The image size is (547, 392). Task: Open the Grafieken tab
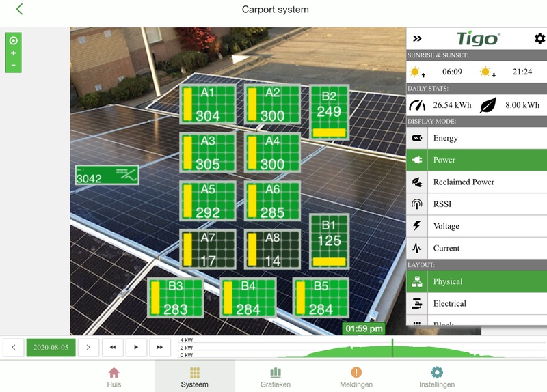[x=276, y=377]
